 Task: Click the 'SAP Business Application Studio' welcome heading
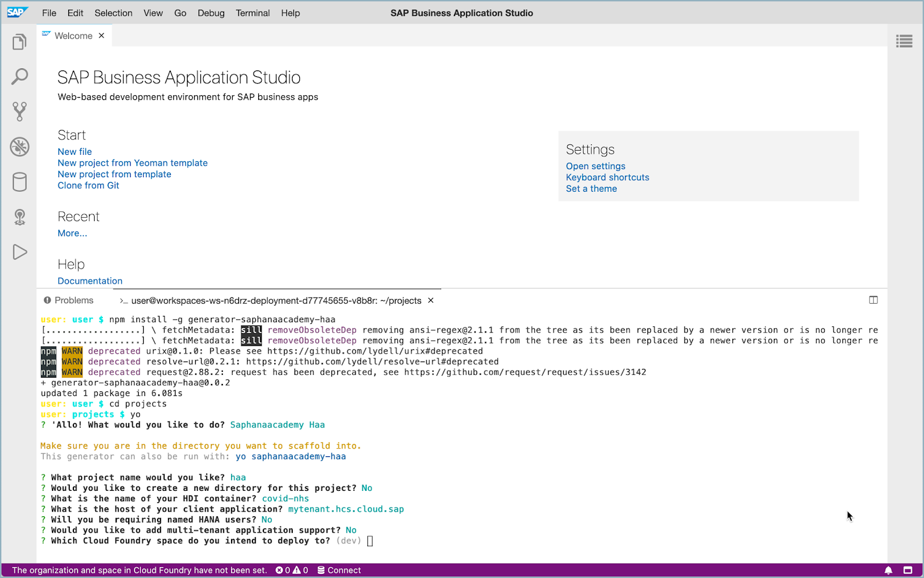(x=179, y=77)
